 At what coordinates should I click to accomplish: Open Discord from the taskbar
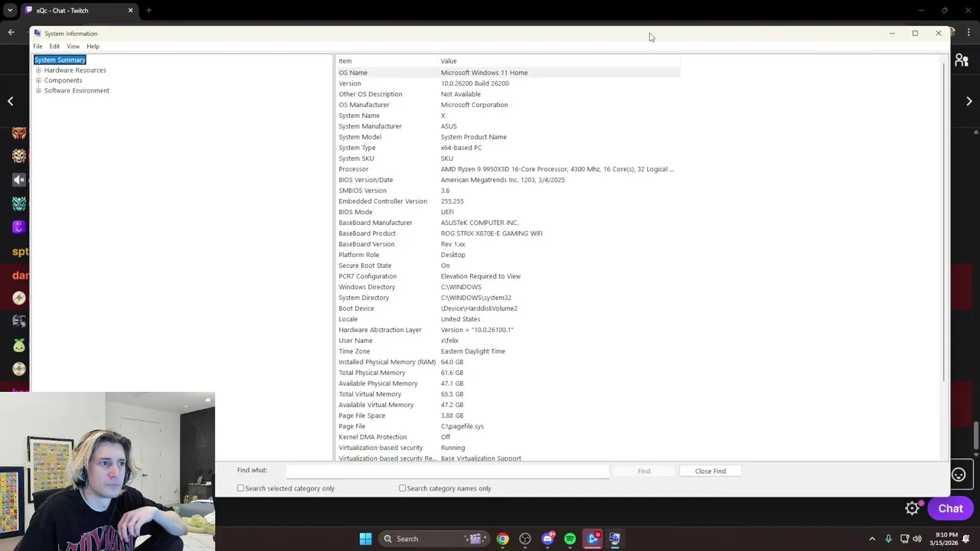coord(547,539)
